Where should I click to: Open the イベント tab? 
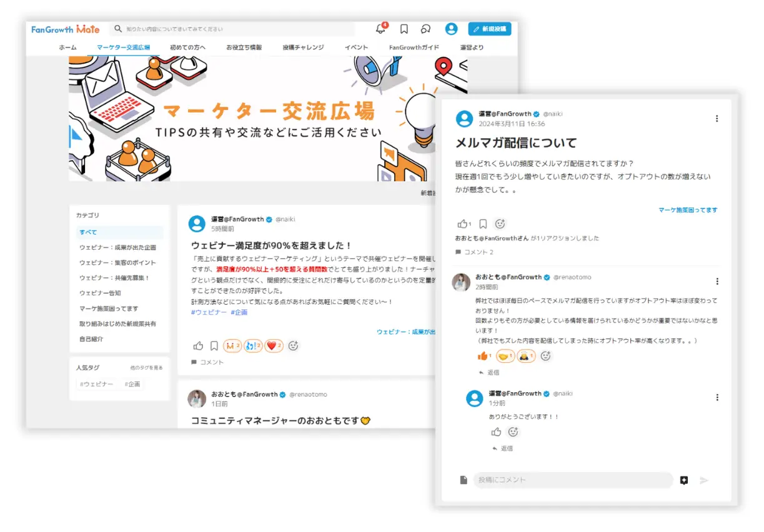coord(356,47)
